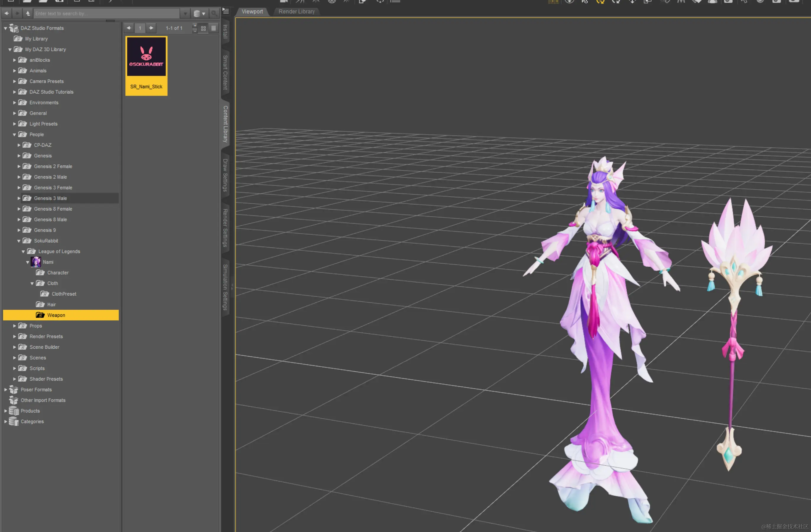Click the search text input field
The image size is (811, 532).
(x=106, y=14)
